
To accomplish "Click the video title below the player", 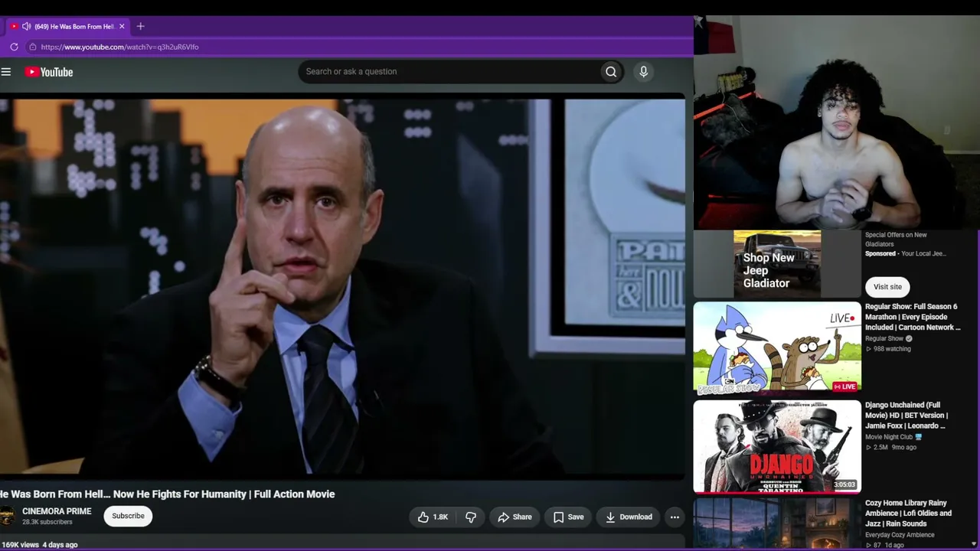I will (x=168, y=494).
